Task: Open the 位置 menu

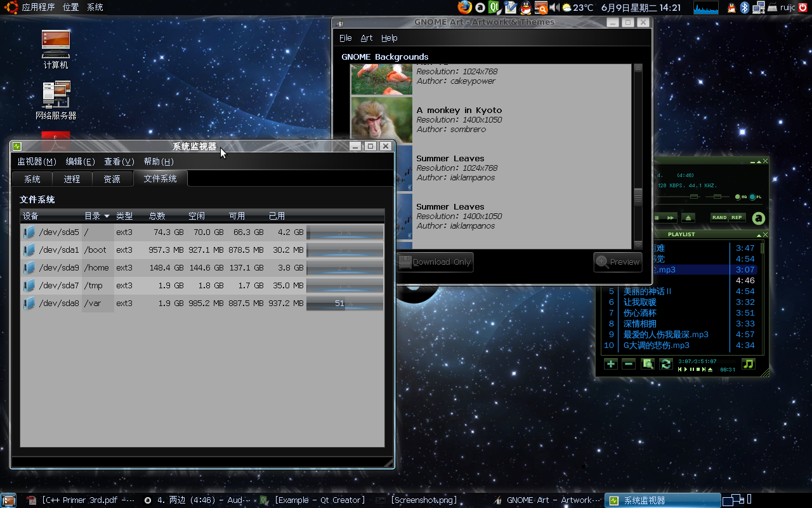Action: (71, 8)
